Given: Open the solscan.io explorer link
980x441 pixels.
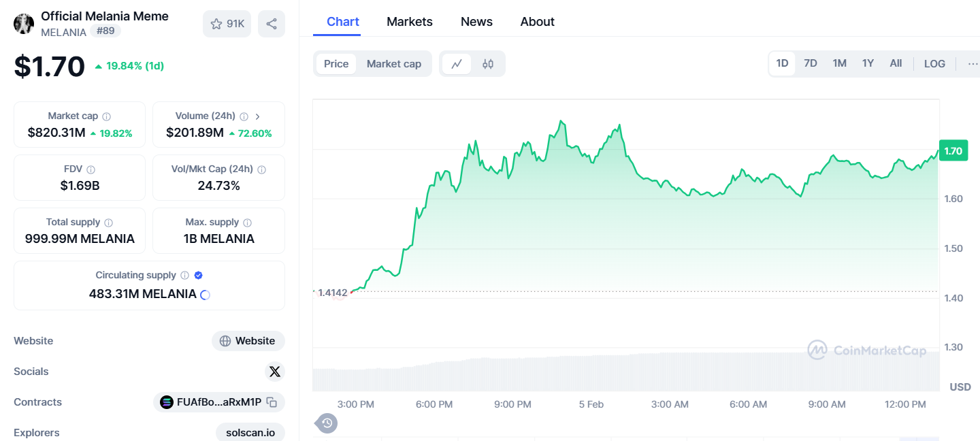Looking at the screenshot, I should click(x=250, y=433).
